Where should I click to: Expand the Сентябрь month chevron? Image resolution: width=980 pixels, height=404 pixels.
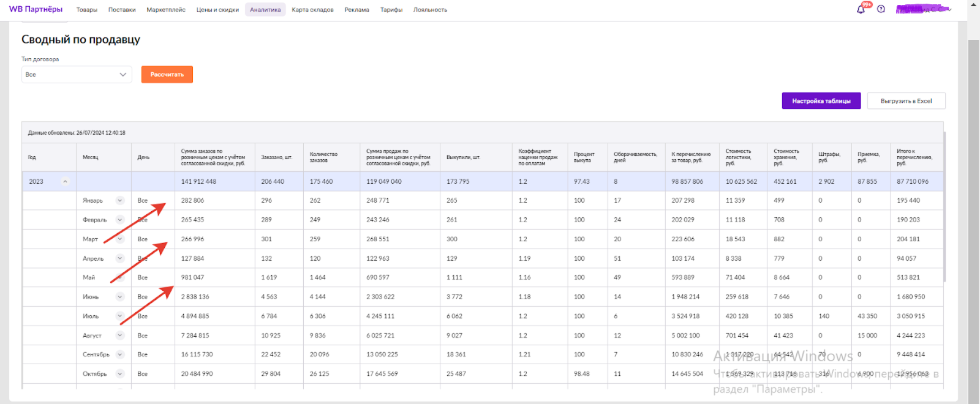point(120,354)
